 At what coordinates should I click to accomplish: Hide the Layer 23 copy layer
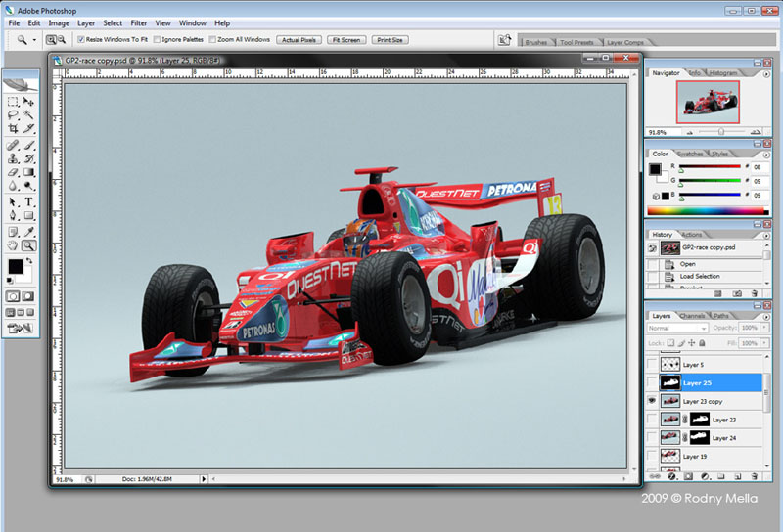point(652,402)
